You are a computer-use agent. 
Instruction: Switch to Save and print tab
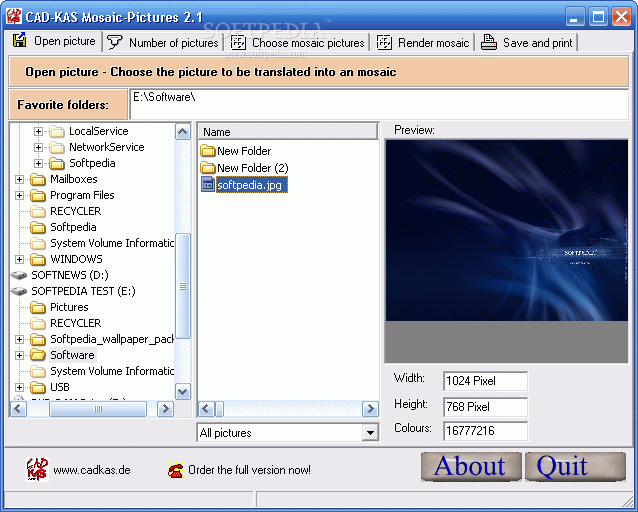pyautogui.click(x=527, y=43)
